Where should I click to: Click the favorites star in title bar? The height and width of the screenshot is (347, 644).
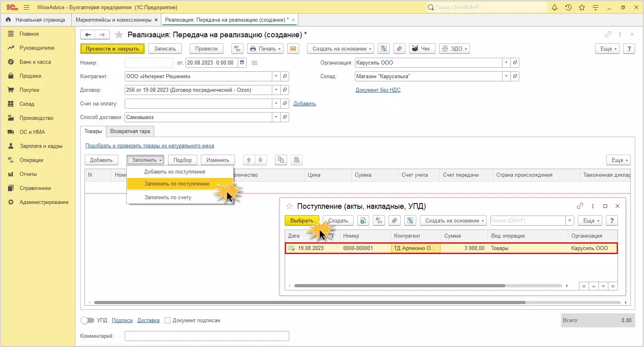point(582,7)
